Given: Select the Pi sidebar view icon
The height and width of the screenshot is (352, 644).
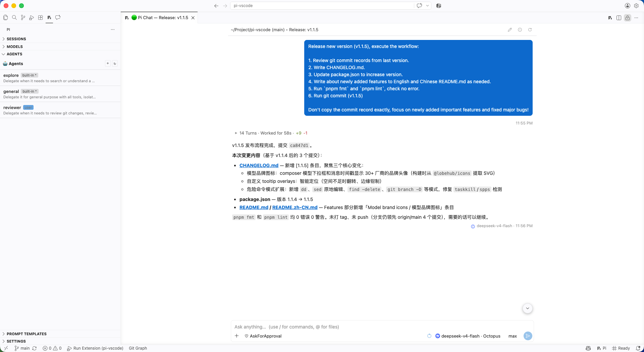Looking at the screenshot, I should (49, 17).
